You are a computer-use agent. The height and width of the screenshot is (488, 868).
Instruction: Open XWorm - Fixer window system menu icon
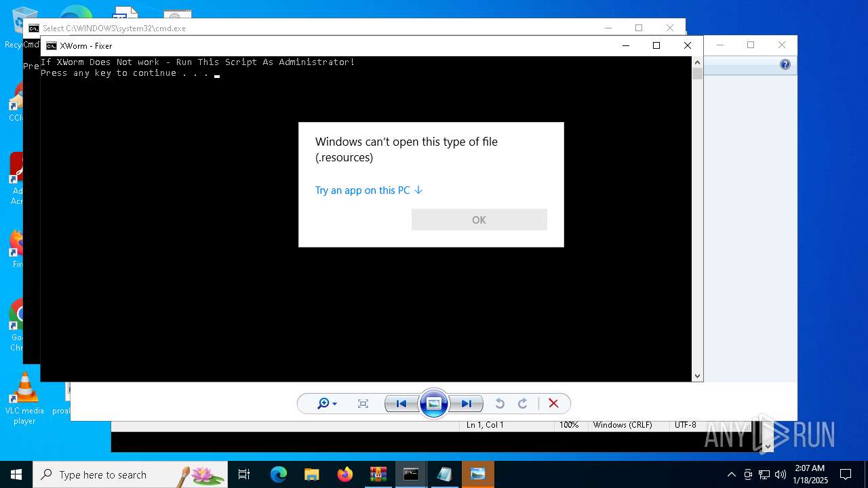click(x=51, y=46)
